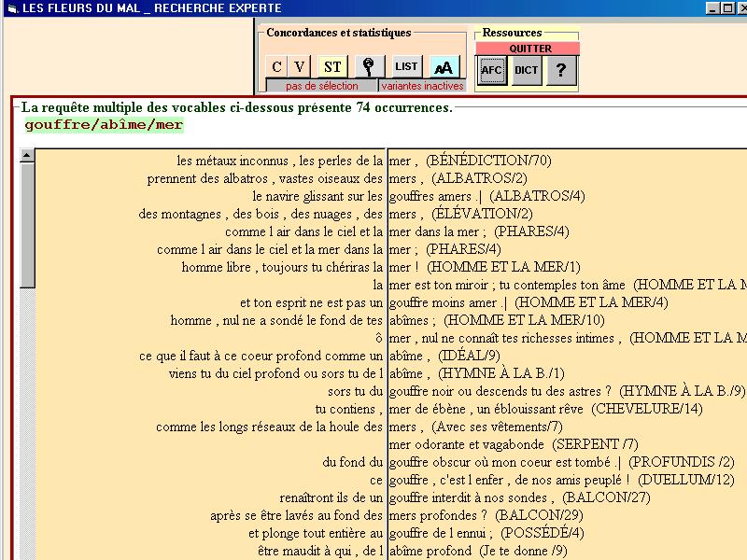Click the 'variantes inactives' status label
747x560 pixels.
click(x=423, y=86)
